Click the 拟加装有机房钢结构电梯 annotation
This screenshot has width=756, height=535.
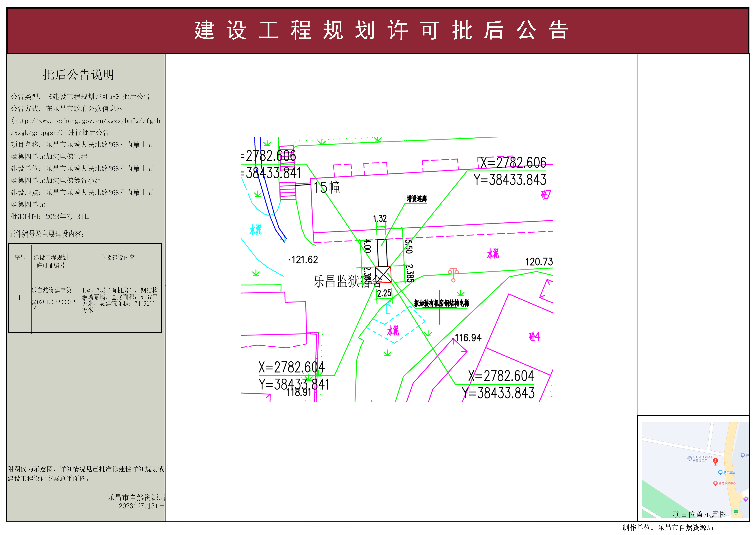(441, 303)
